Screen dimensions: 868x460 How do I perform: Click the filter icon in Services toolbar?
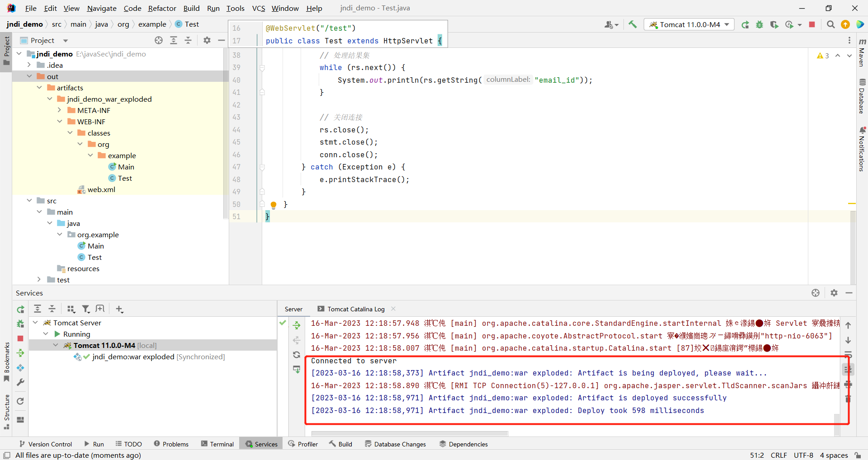85,309
